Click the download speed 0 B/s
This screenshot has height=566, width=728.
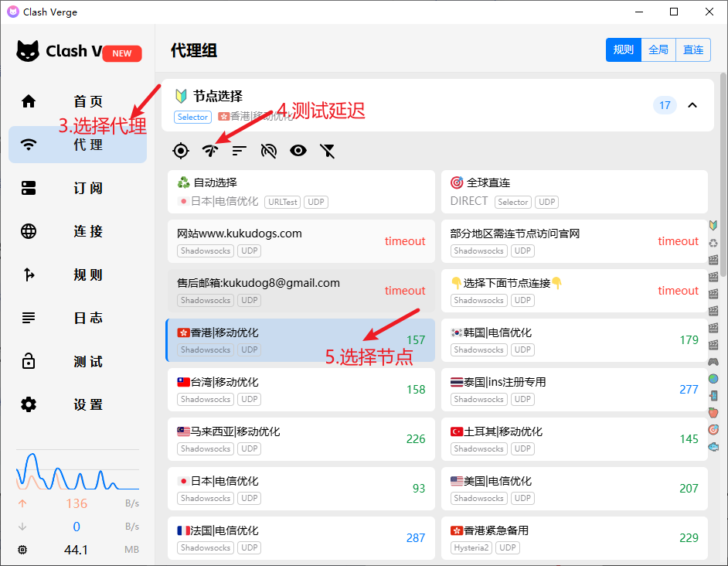(77, 527)
